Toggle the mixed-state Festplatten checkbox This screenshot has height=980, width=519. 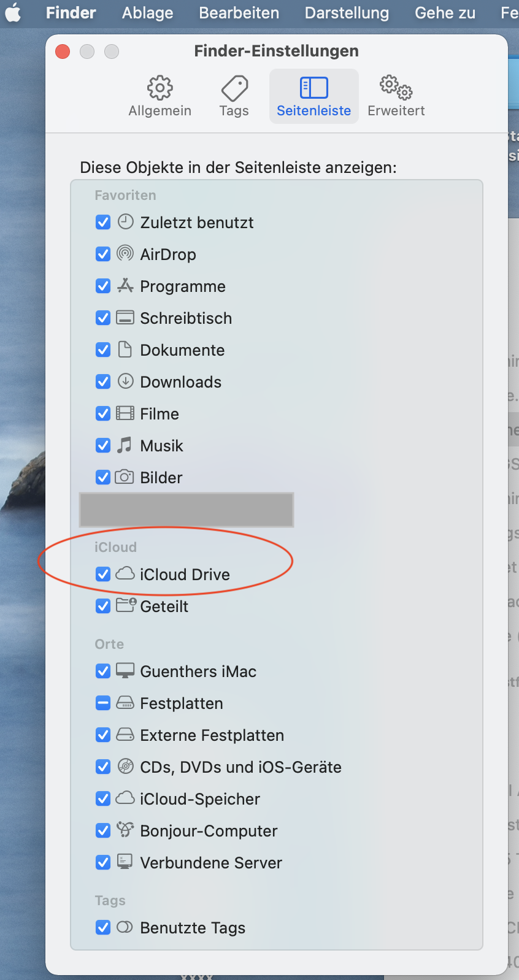[x=103, y=703]
